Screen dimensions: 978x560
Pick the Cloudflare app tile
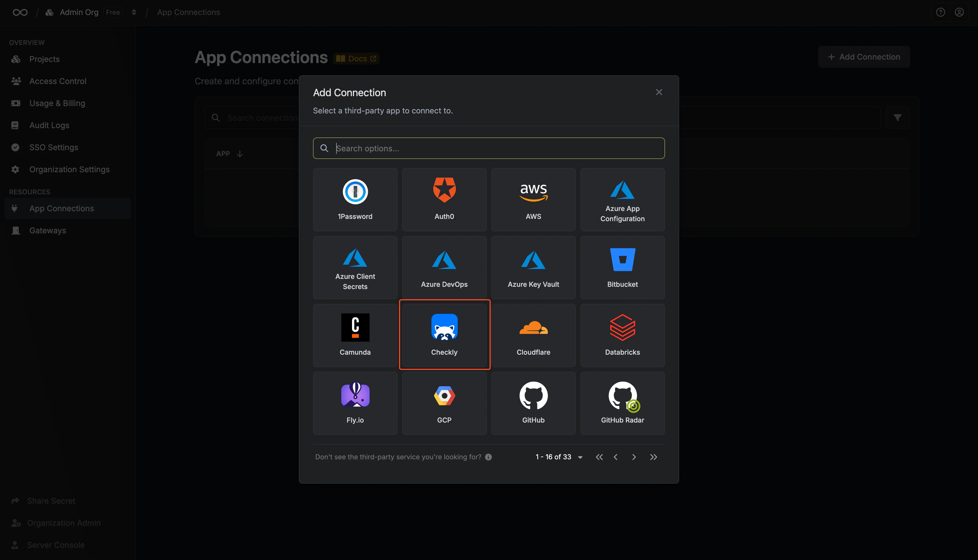click(533, 335)
